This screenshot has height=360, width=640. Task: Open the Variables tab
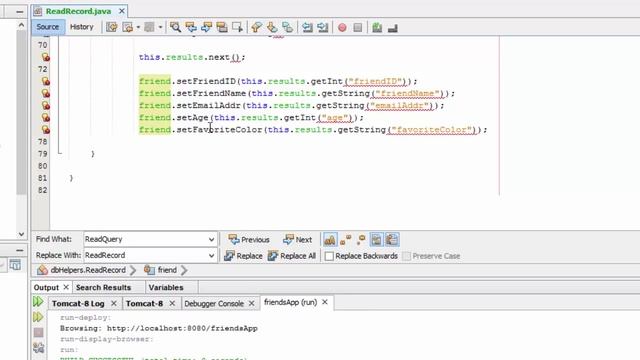(x=166, y=287)
